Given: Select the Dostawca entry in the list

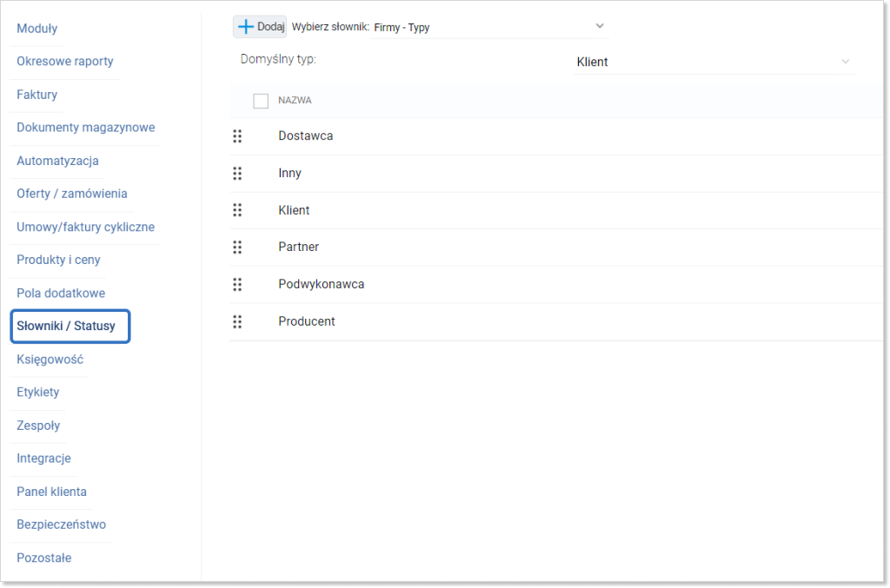Looking at the screenshot, I should 305,136.
